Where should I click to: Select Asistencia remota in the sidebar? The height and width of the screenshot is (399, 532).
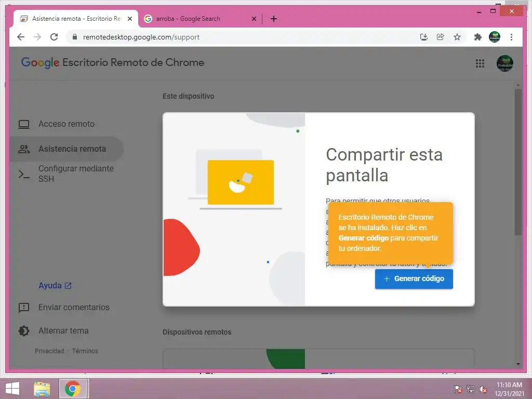66,149
